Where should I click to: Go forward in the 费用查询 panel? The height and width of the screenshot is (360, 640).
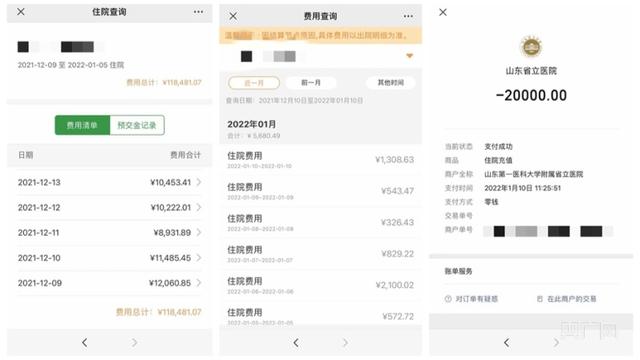point(346,342)
